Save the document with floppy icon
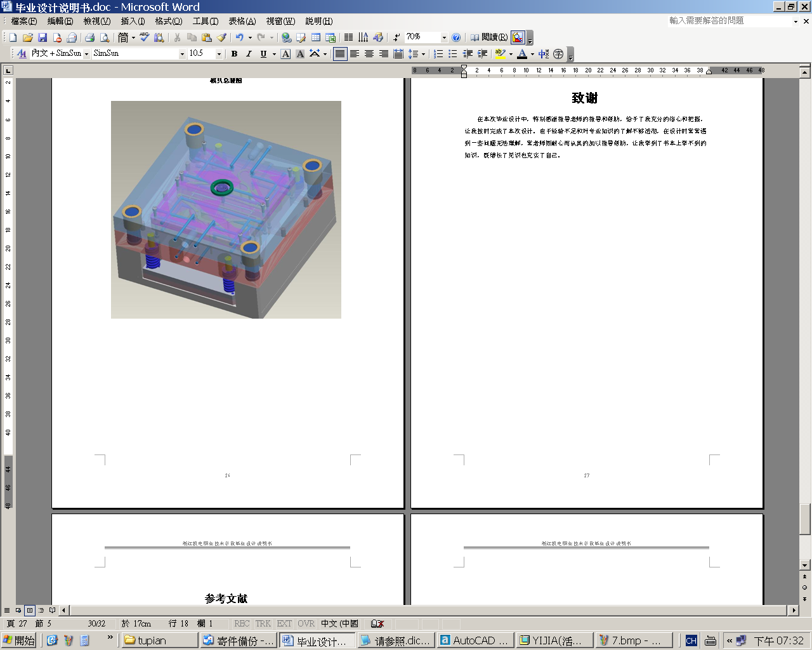The height and width of the screenshot is (650, 812). (x=43, y=37)
